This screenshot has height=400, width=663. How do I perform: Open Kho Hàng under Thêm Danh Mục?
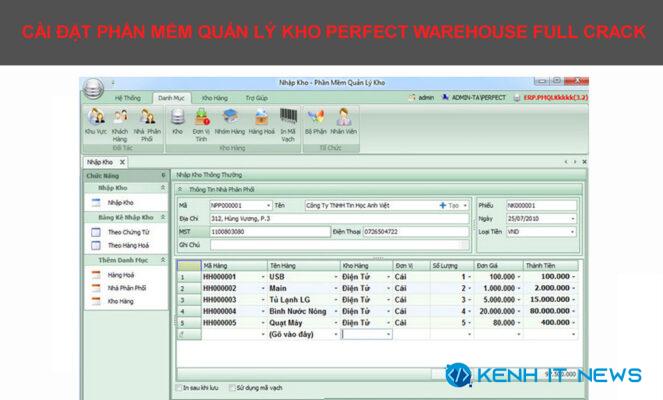[120, 301]
